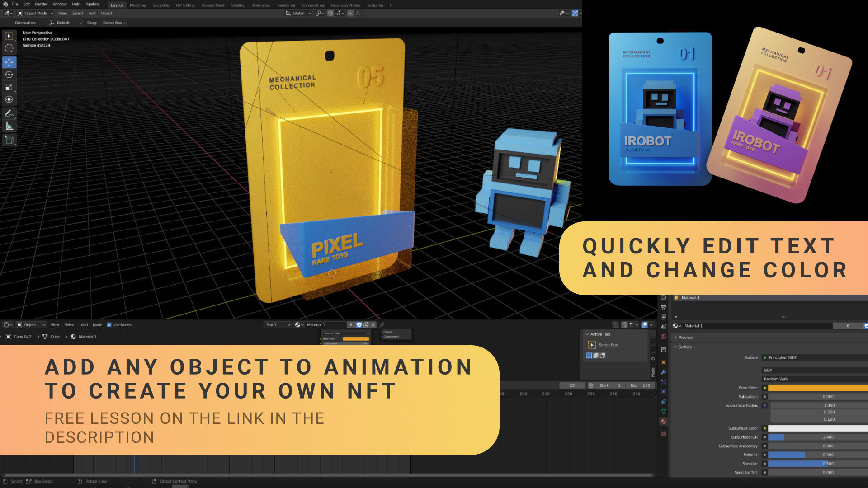Open the Output properties tab
Screen dimensions: 868x488
(x=663, y=307)
